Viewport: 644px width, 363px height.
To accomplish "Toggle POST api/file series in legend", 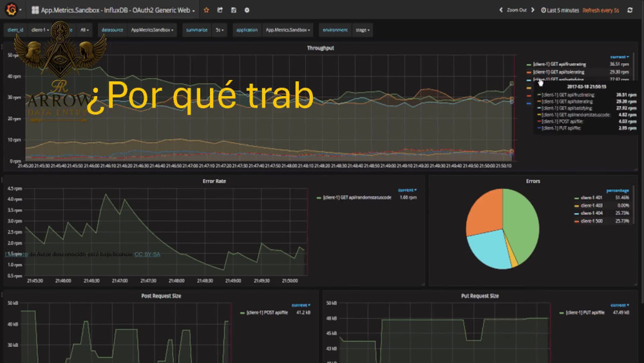I will click(x=267, y=313).
